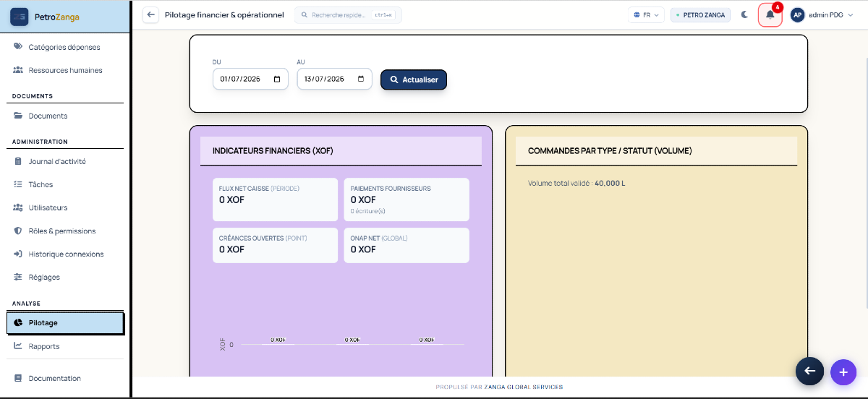Click the dark floating back arrow button
868x399 pixels.
809,371
